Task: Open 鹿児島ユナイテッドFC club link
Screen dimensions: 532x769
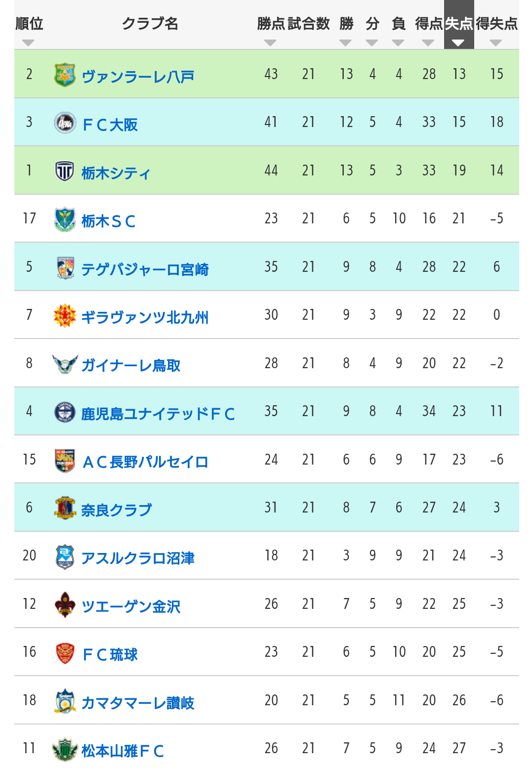Action: (158, 414)
